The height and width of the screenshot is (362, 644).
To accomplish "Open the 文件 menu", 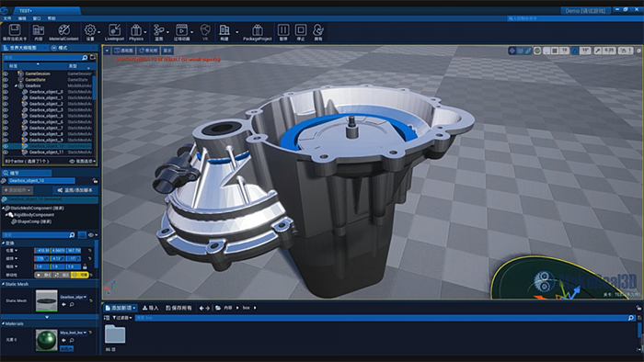I will coord(7,18).
